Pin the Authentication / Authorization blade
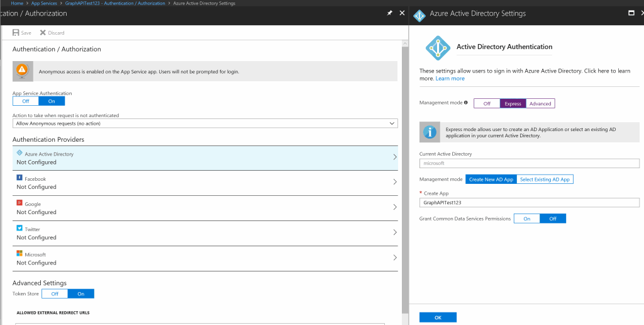The image size is (644, 325). click(389, 13)
